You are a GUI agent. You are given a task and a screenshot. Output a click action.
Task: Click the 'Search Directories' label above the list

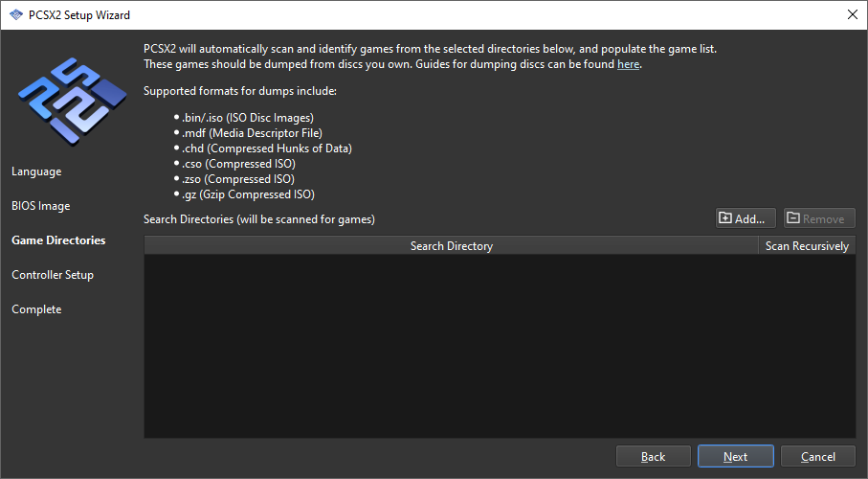[258, 219]
